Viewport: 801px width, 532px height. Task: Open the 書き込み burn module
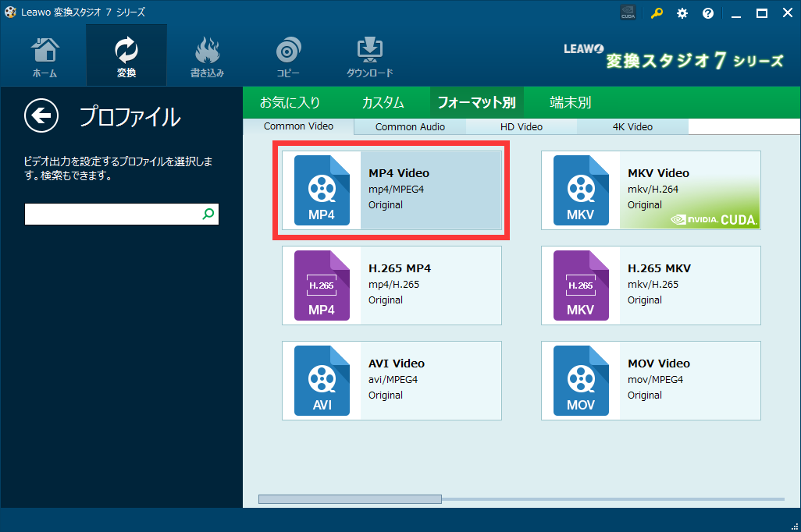[x=207, y=56]
